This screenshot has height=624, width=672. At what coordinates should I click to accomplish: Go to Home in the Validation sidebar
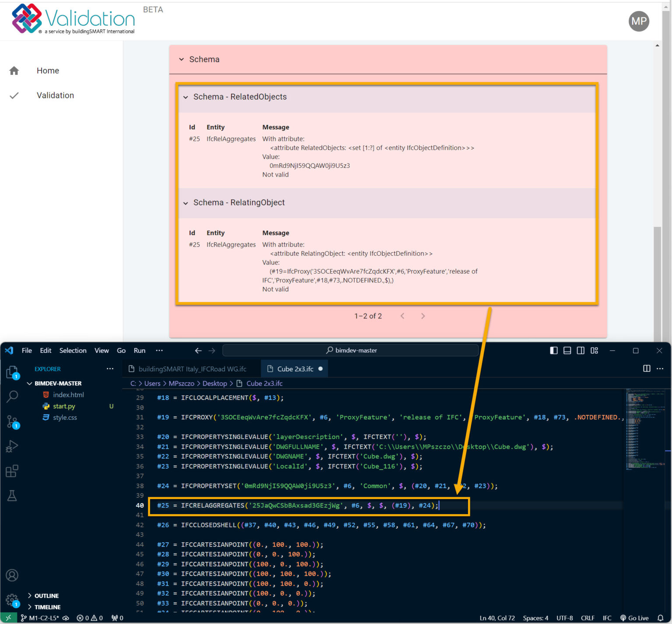[x=47, y=70]
